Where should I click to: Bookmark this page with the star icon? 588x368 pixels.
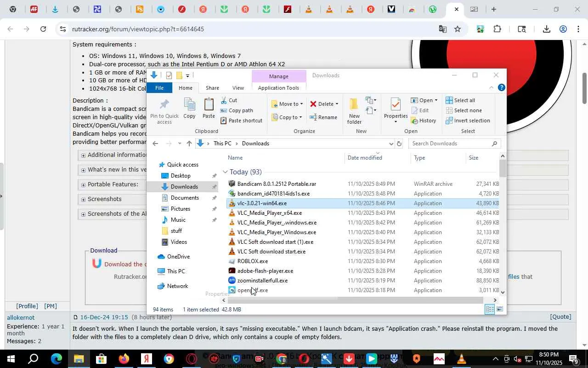coord(458,29)
